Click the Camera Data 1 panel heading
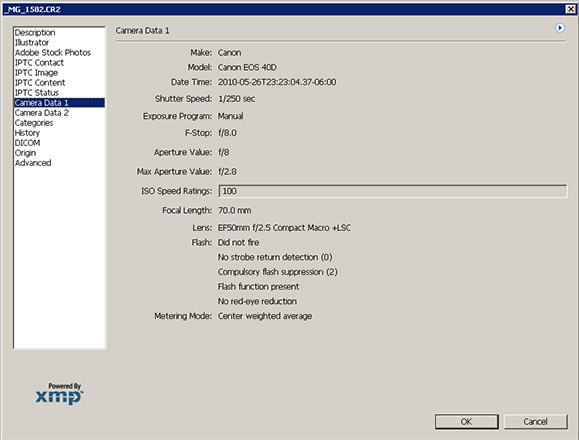Screen dimensions: 579x440 tap(143, 31)
